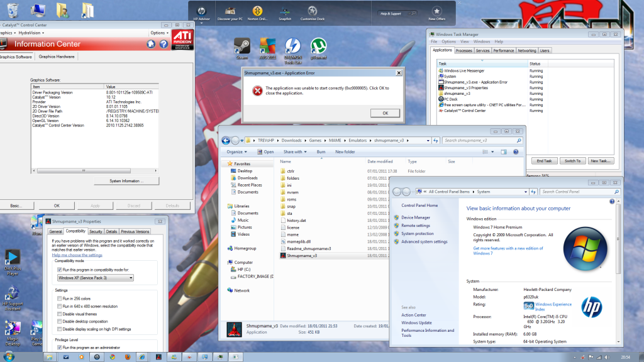Click the taskbar volume icon
The image size is (644, 362).
(607, 358)
